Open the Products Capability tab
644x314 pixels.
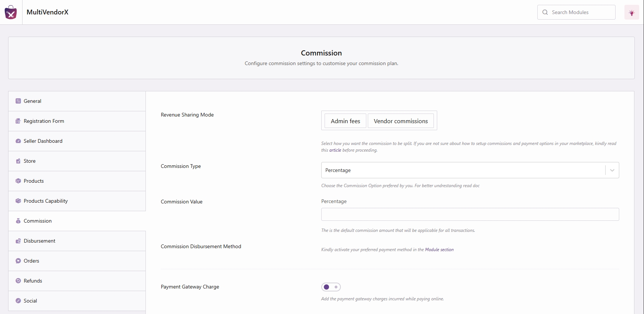click(x=46, y=201)
